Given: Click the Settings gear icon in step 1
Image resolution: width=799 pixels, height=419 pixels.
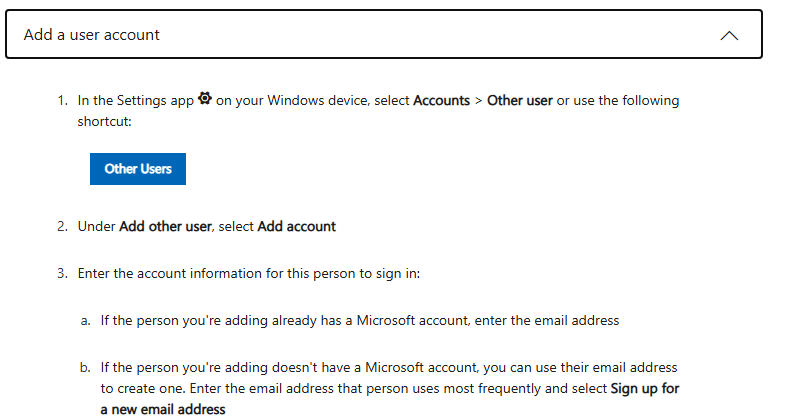Looking at the screenshot, I should (x=205, y=98).
